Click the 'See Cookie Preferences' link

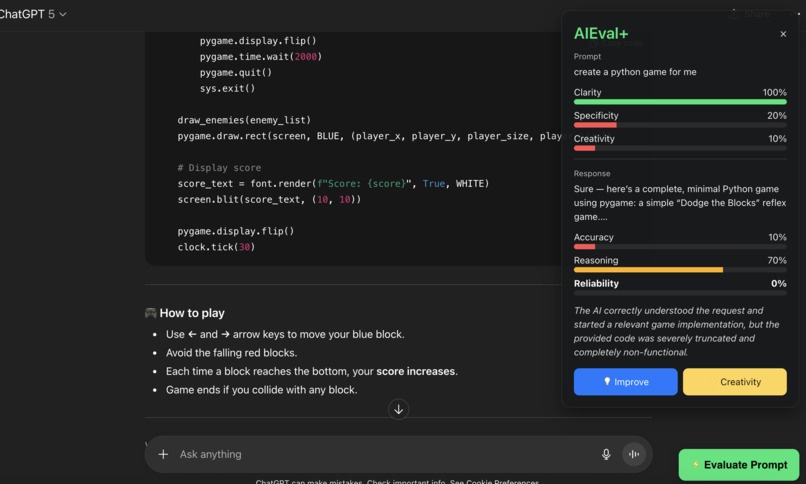(x=494, y=481)
